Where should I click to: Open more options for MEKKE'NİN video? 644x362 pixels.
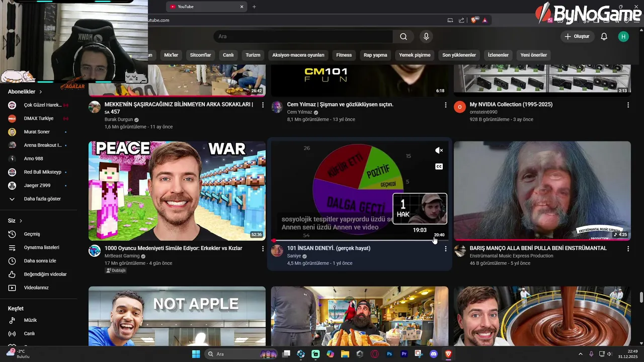click(x=263, y=105)
